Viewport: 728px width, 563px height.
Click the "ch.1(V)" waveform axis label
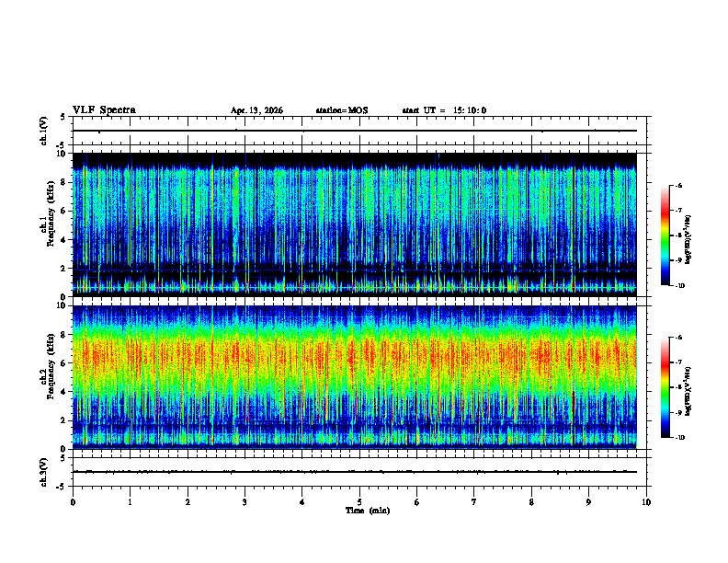pyautogui.click(x=44, y=131)
